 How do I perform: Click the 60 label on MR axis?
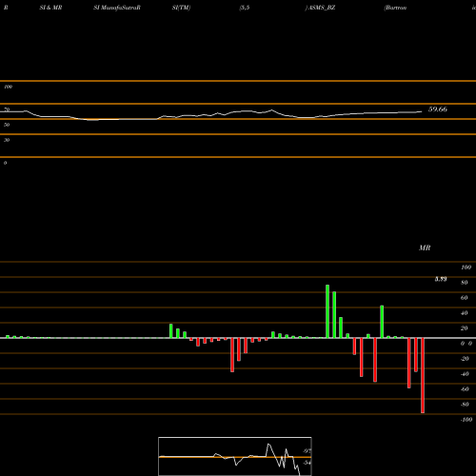point(465,298)
